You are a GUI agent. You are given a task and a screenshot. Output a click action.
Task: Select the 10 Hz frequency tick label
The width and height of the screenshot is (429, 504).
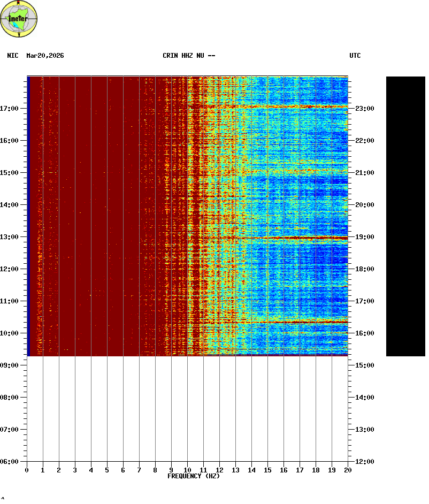click(187, 470)
